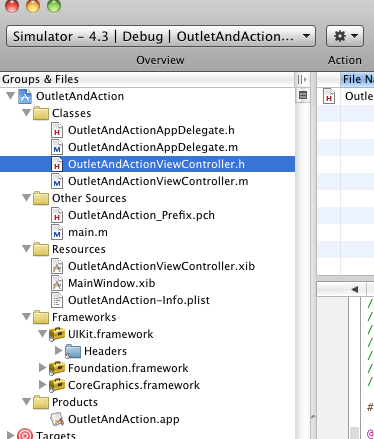
Task: Click the Headers label in the tree
Action: click(105, 351)
